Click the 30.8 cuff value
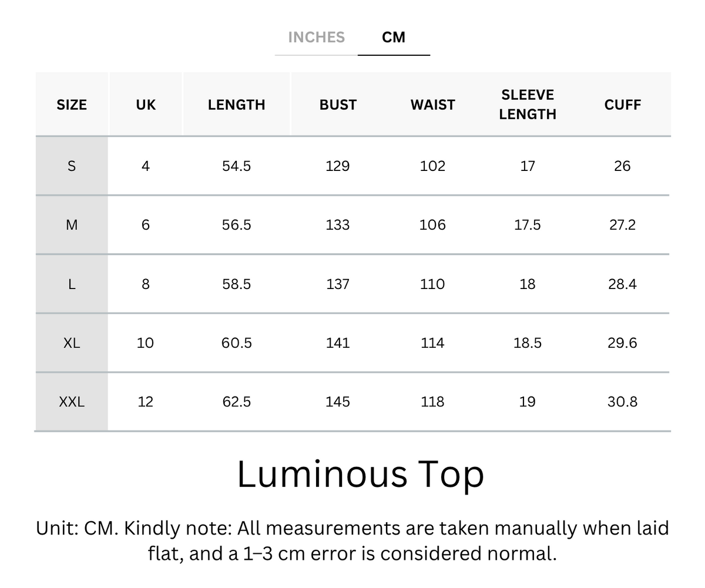The image size is (705, 588). tap(622, 402)
